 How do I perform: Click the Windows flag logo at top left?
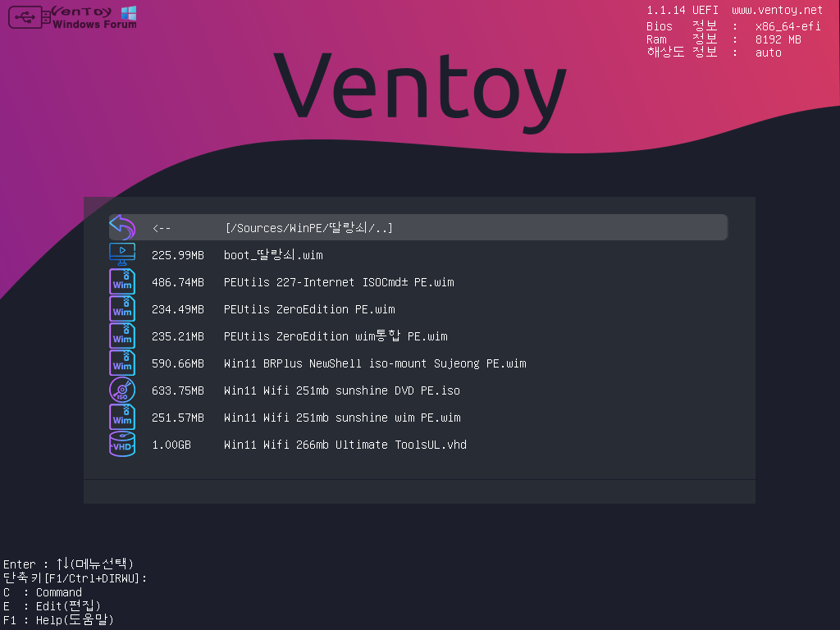click(x=129, y=13)
